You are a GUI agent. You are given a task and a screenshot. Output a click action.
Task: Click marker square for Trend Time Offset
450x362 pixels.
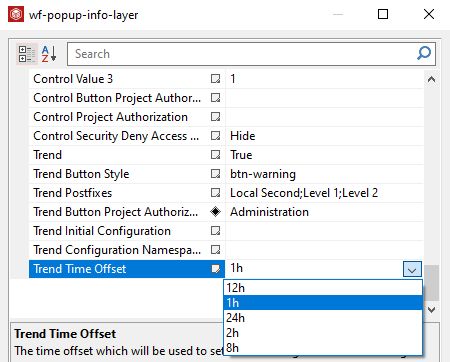point(215,269)
